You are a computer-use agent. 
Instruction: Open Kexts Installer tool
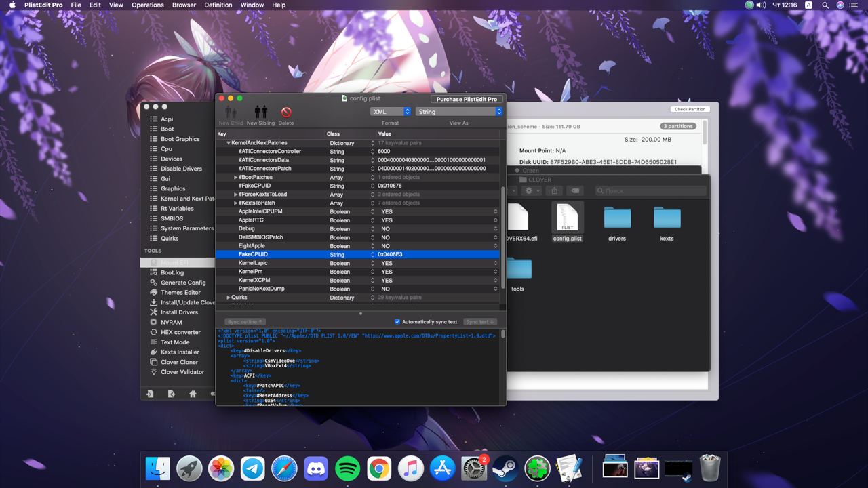[x=180, y=352]
